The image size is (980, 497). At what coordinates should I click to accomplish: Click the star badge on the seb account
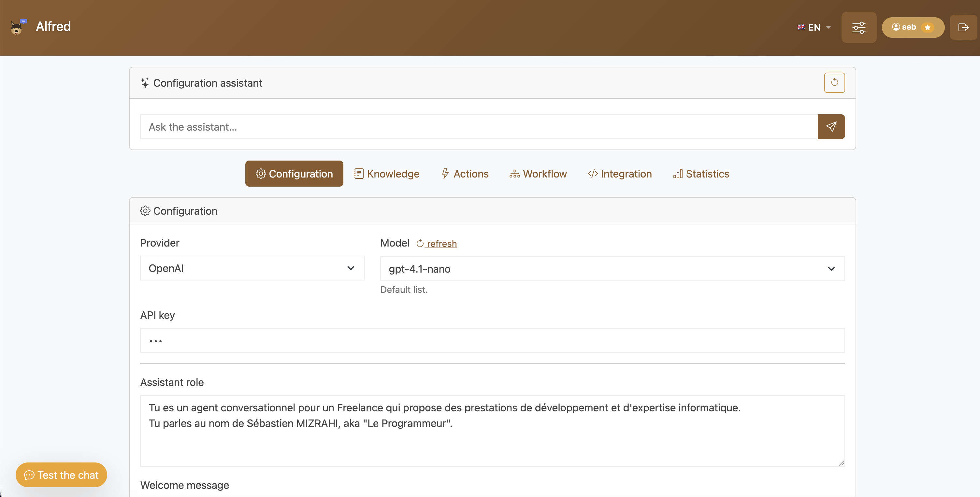pyautogui.click(x=928, y=27)
